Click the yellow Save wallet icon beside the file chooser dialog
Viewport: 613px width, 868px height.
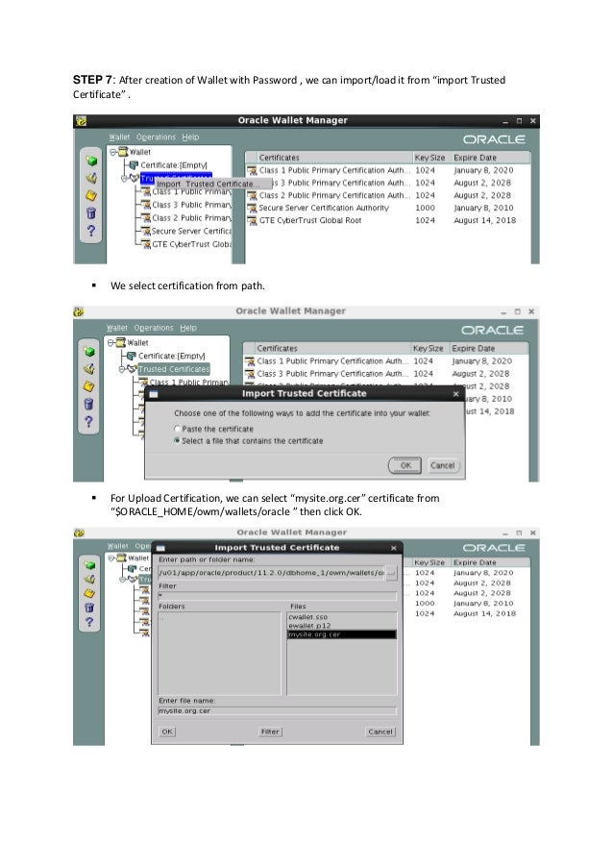point(89,593)
